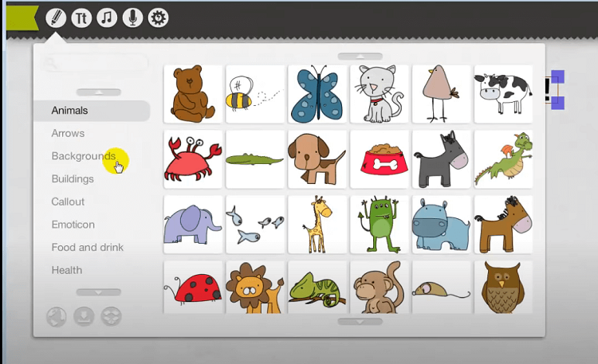598x364 pixels.
Task: Pick the green monster drawing
Action: point(380,225)
